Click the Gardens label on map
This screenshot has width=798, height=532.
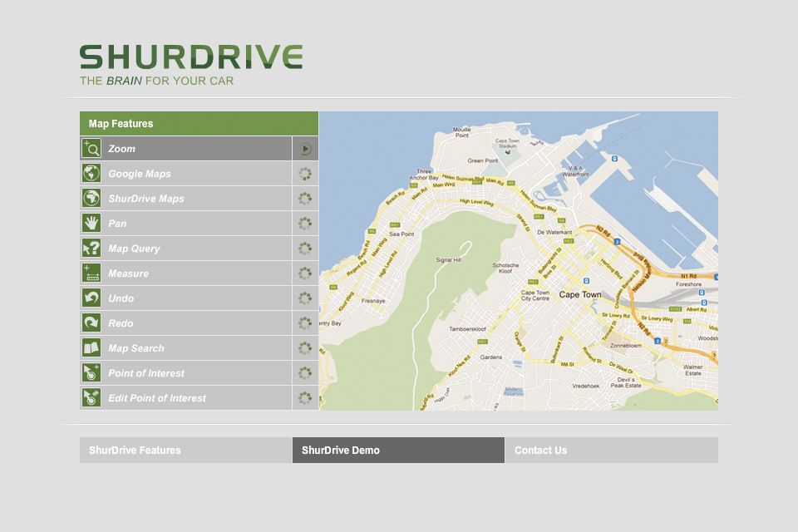coord(491,357)
